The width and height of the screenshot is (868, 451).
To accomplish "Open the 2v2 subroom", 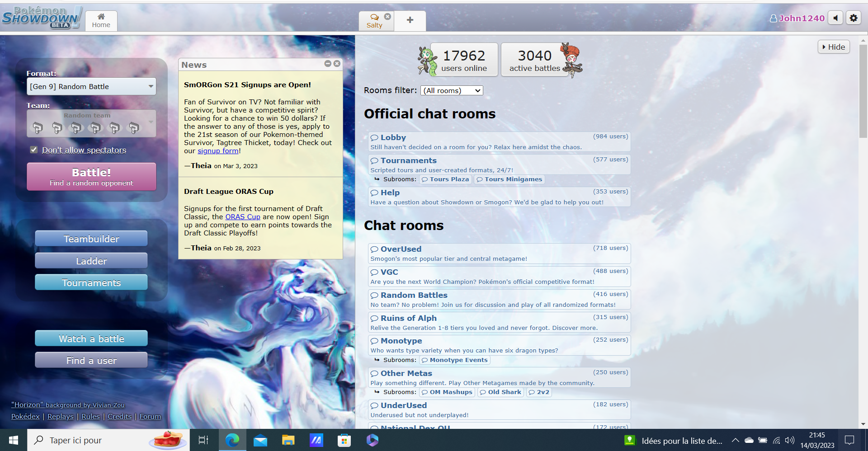I will pyautogui.click(x=539, y=392).
